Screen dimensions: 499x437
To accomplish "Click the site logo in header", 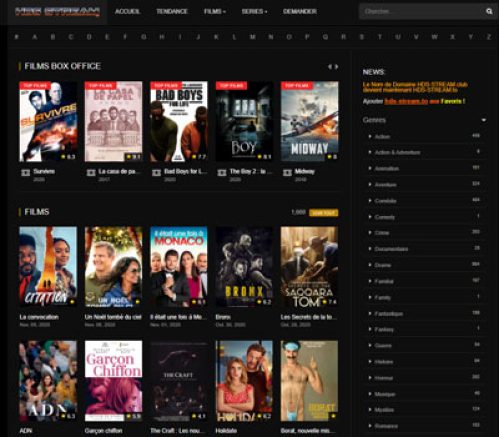I will 57,12.
